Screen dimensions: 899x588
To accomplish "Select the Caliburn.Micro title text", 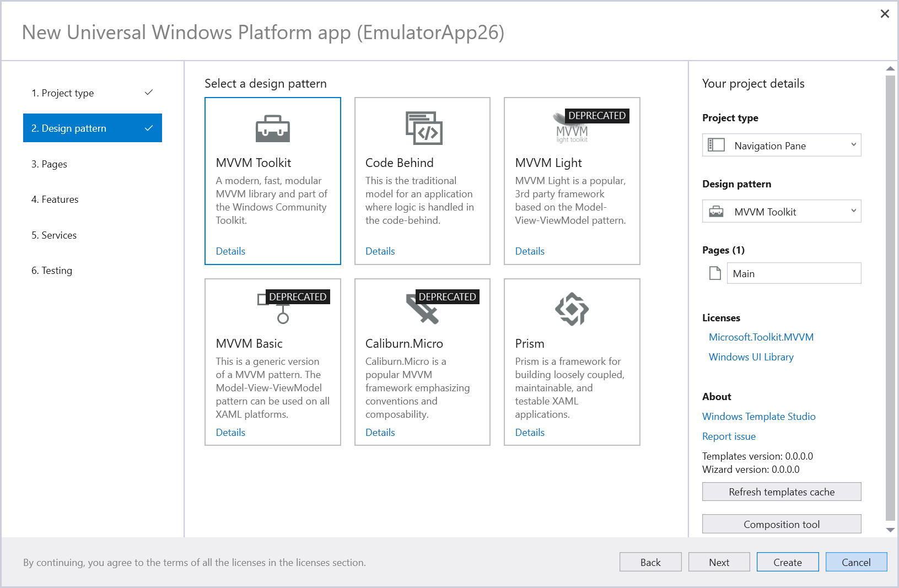I will (x=404, y=343).
